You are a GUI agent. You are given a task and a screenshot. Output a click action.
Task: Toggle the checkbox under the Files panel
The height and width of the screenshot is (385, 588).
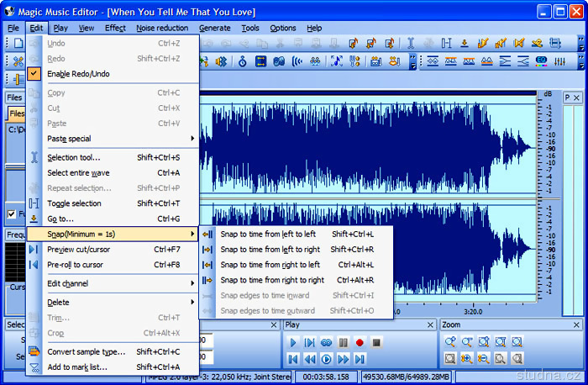click(x=12, y=214)
